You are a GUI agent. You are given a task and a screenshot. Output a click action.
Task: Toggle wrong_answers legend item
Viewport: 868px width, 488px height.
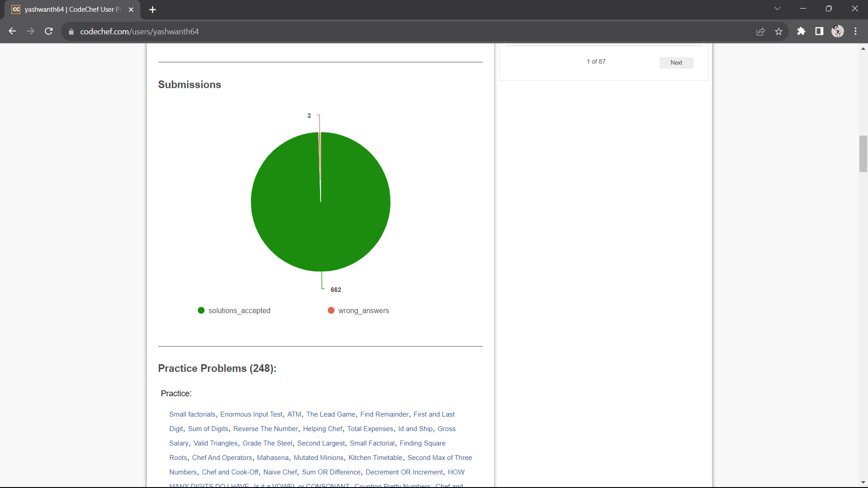(x=359, y=310)
